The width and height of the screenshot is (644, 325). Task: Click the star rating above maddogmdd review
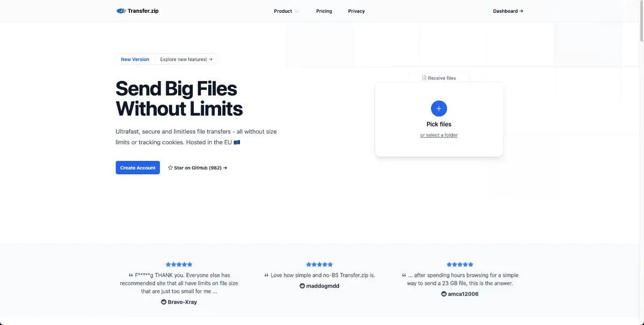(x=319, y=264)
